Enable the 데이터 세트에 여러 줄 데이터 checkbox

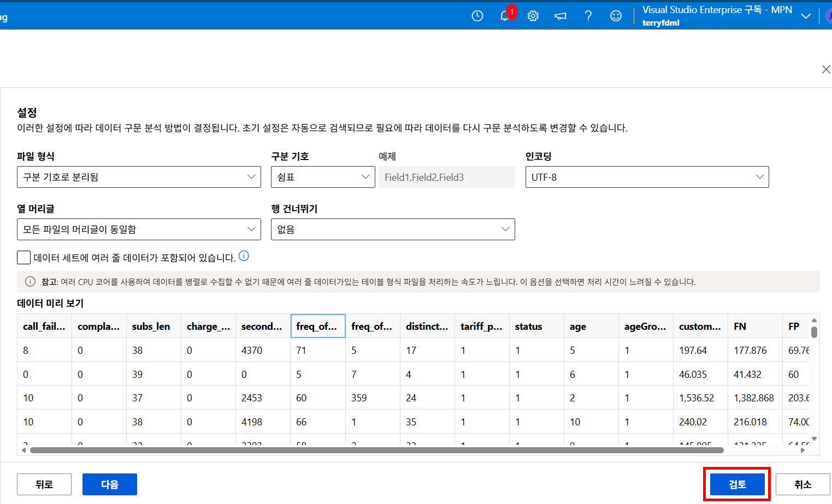[23, 257]
